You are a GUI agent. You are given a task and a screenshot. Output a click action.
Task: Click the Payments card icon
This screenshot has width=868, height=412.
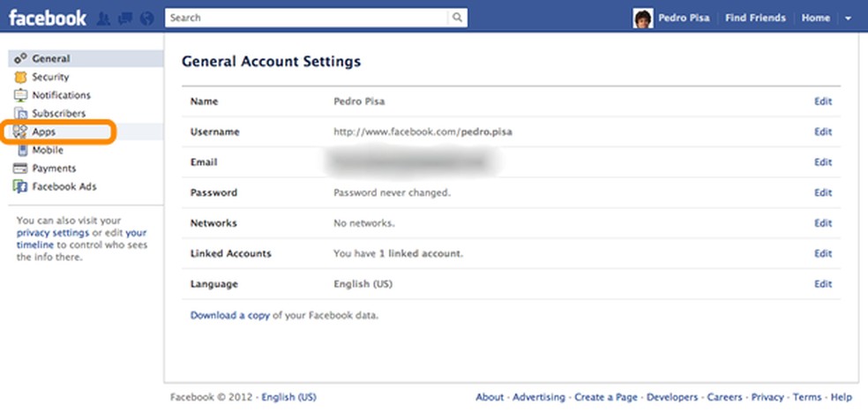tap(20, 169)
